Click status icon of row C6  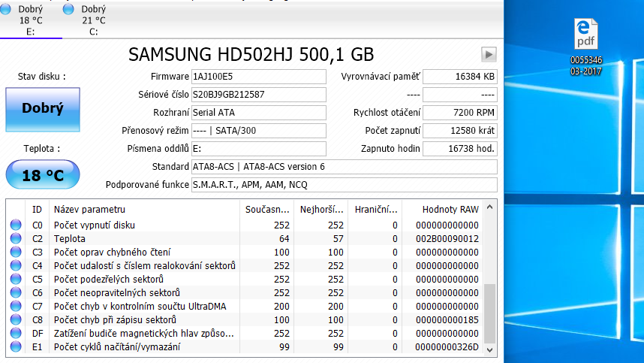[x=16, y=292]
